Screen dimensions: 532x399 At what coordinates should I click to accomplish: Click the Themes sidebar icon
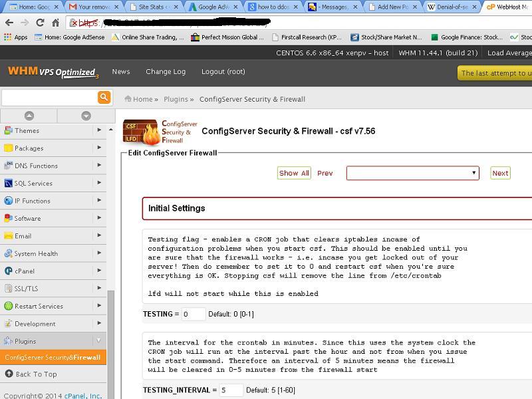click(8, 130)
